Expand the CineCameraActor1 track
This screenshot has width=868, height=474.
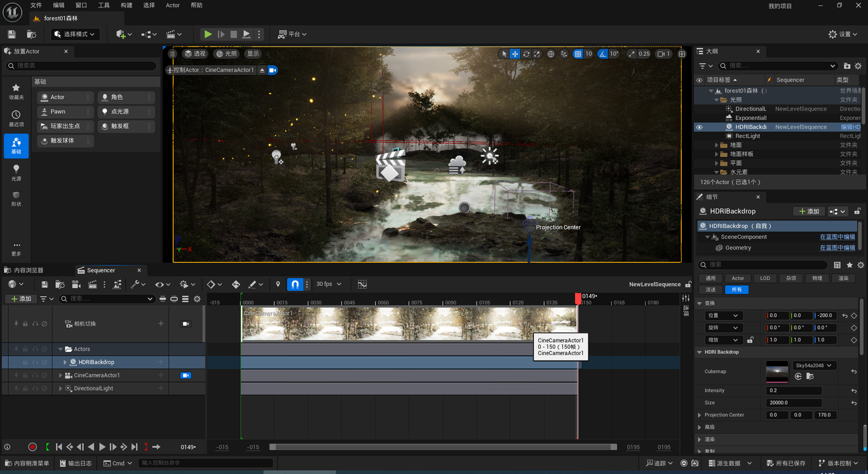pyautogui.click(x=61, y=376)
